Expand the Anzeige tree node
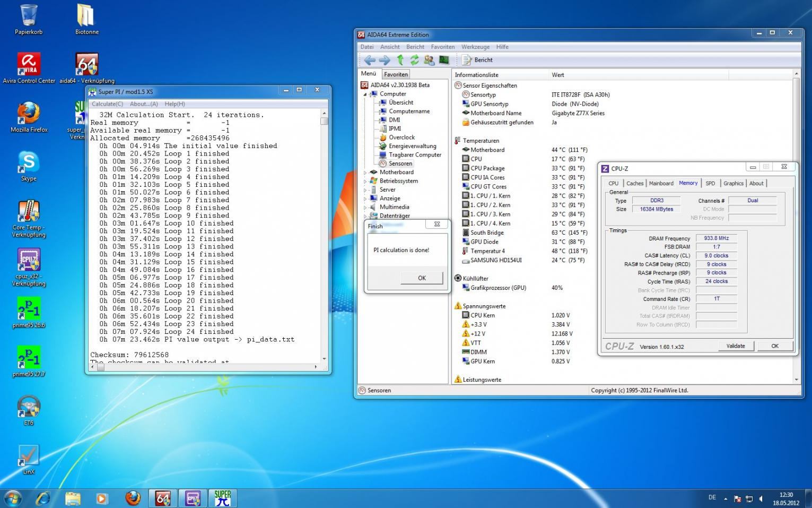812x508 pixels. [x=365, y=199]
